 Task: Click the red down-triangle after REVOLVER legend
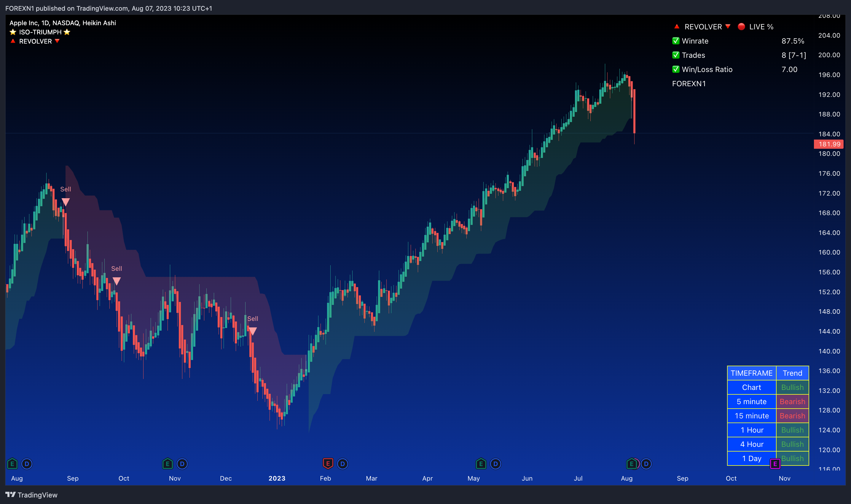pyautogui.click(x=57, y=41)
